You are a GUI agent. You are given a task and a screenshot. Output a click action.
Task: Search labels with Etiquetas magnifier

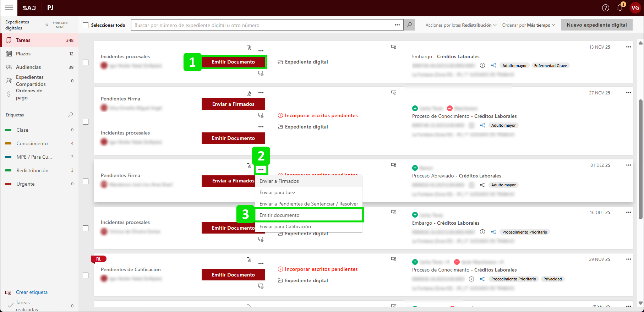[71, 115]
